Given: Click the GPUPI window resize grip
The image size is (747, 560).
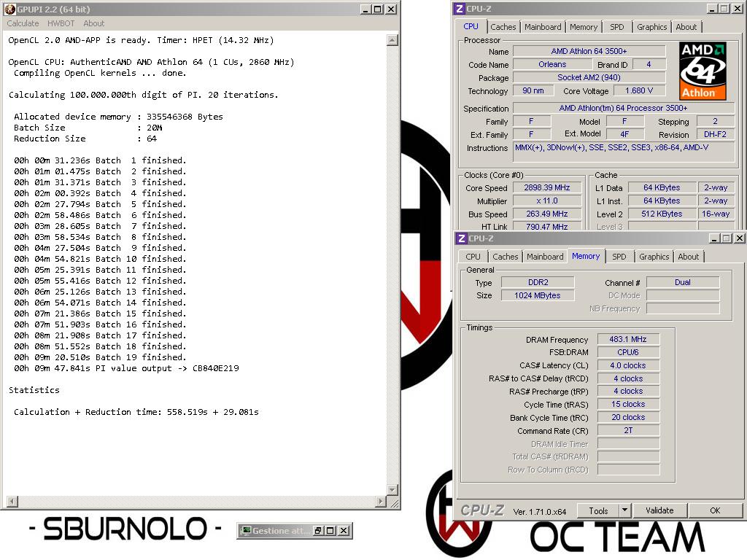Looking at the screenshot, I should pyautogui.click(x=393, y=502).
